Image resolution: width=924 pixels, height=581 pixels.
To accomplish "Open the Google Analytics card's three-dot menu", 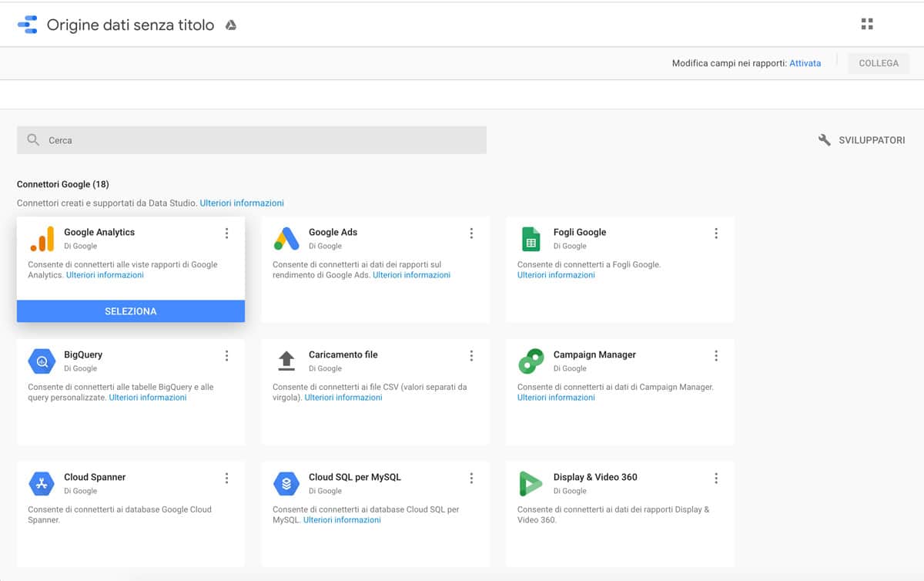I will pos(226,233).
